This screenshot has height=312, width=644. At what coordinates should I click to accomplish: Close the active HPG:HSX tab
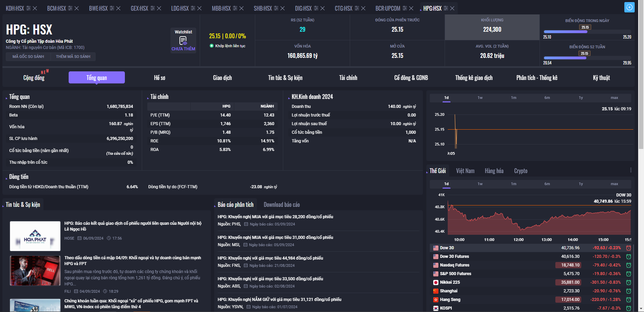452,8
